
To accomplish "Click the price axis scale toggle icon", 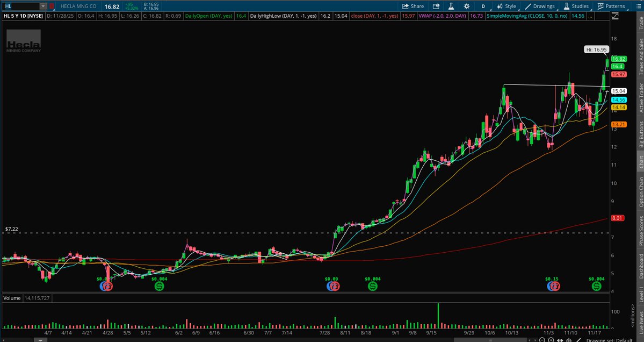I will [615, 16].
